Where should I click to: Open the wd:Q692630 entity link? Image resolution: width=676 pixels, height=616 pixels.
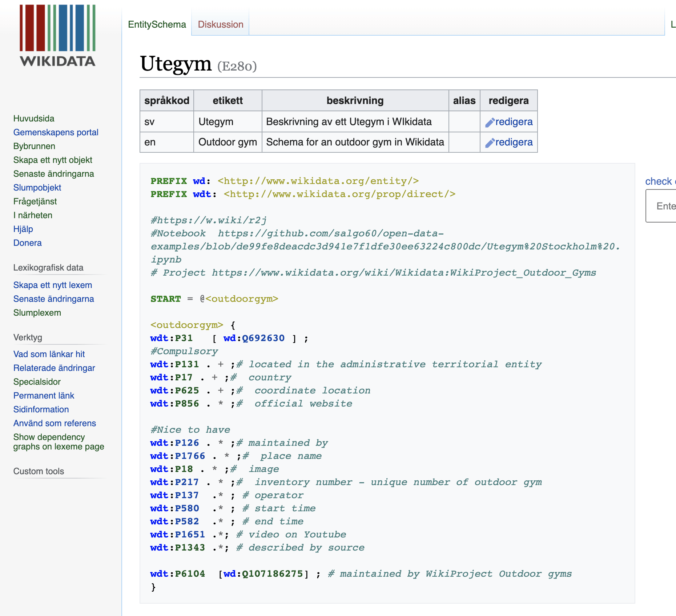(x=254, y=338)
